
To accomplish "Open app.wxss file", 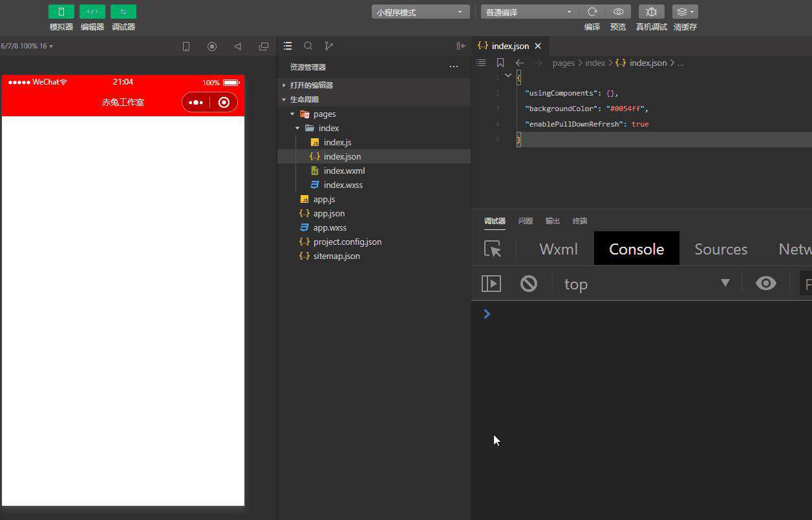I will (374, 227).
